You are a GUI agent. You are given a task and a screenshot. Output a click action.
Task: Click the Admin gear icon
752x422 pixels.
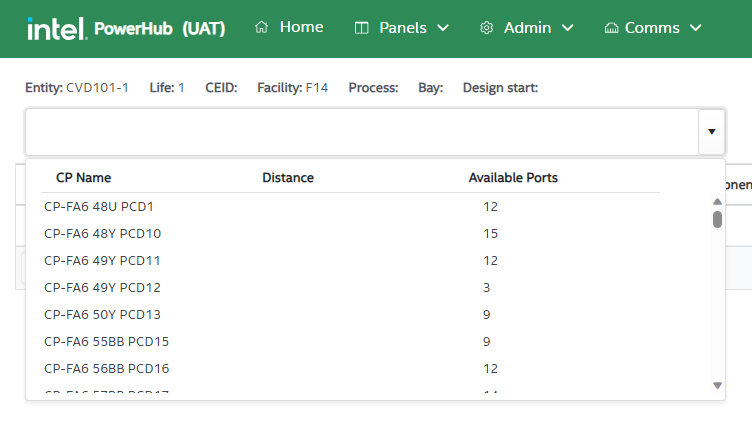click(487, 28)
